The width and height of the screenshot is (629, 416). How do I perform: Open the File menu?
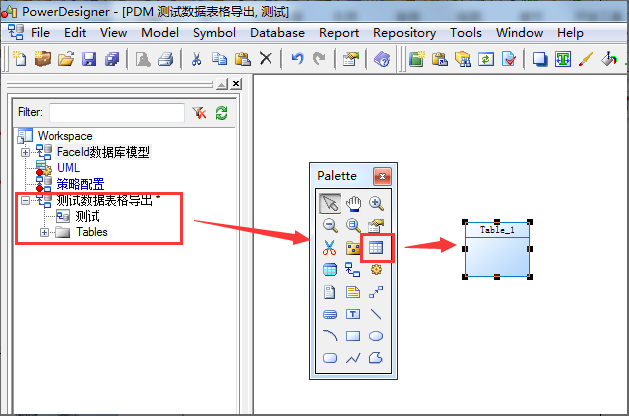[x=40, y=33]
